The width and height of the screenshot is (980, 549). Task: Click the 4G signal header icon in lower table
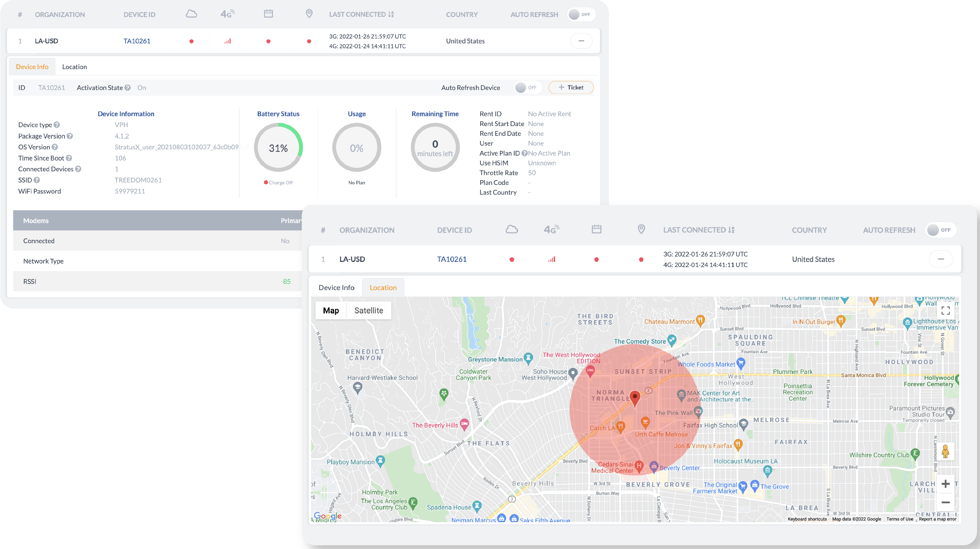[x=551, y=229]
